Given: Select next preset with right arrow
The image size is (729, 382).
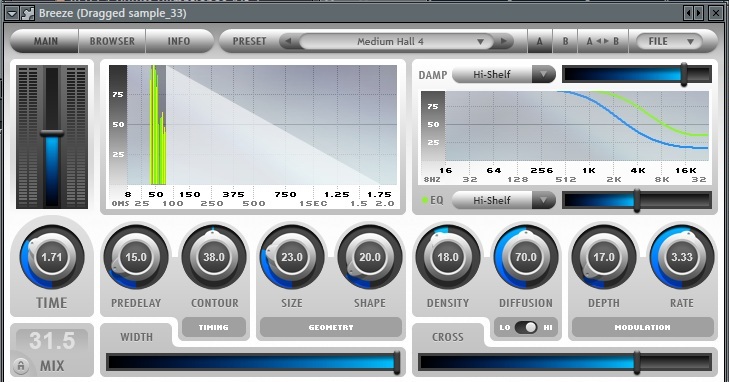Looking at the screenshot, I should (504, 41).
